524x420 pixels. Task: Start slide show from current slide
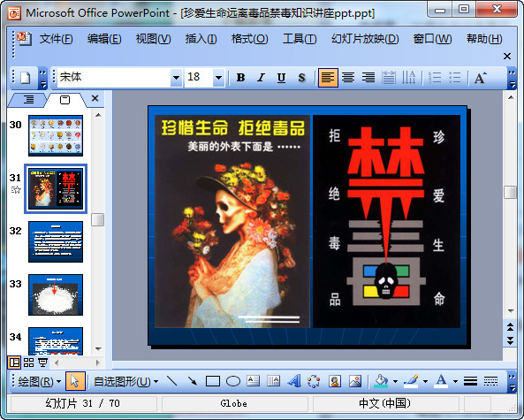[42, 363]
